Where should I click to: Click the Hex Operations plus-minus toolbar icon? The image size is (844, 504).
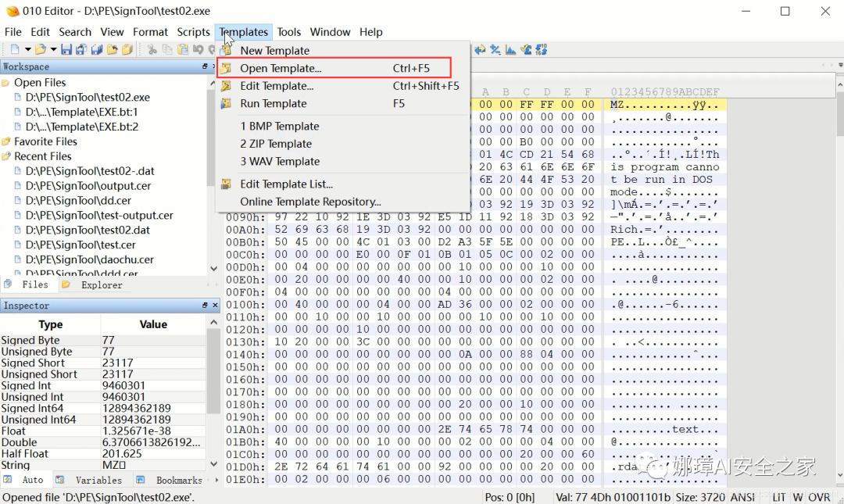click(x=495, y=49)
